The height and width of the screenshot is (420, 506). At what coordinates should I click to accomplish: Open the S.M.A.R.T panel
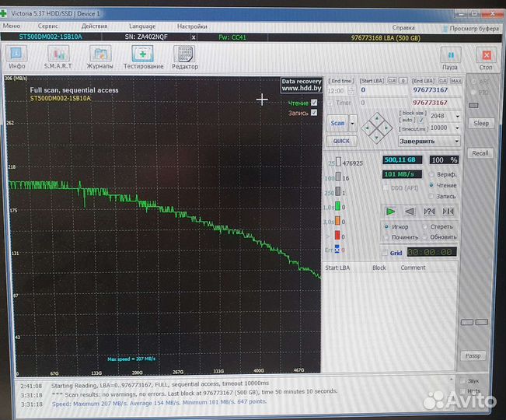point(59,56)
